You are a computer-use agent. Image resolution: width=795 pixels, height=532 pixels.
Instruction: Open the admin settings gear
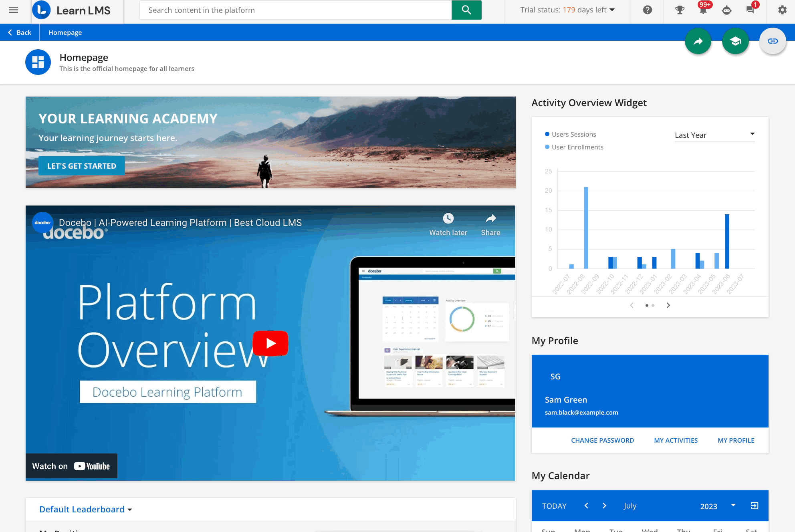tap(782, 10)
